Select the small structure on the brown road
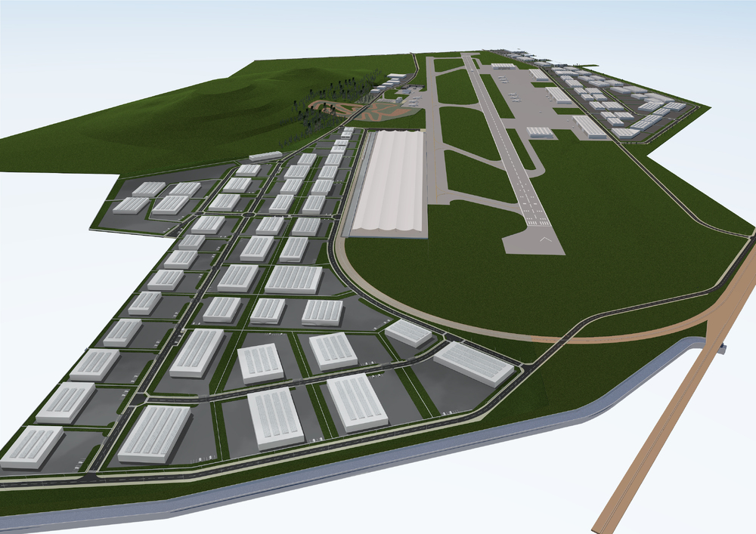 coord(723,348)
